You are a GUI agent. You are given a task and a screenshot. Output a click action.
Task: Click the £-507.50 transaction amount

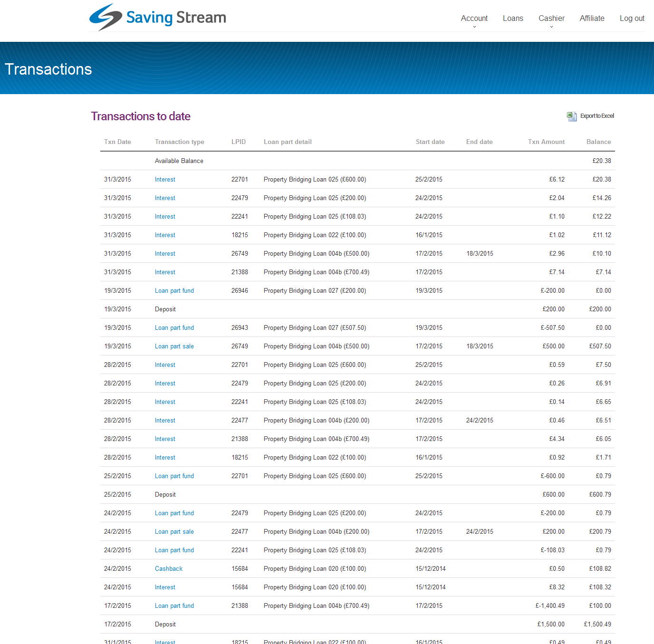click(552, 327)
